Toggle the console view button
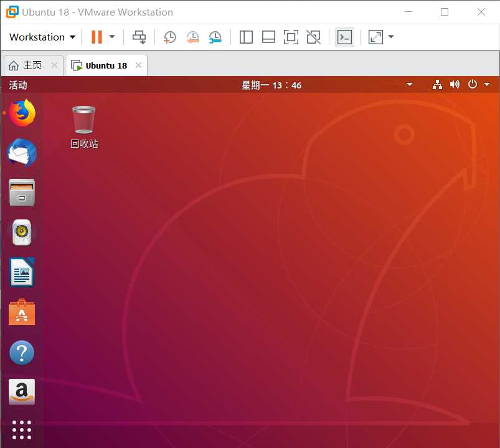 [345, 37]
